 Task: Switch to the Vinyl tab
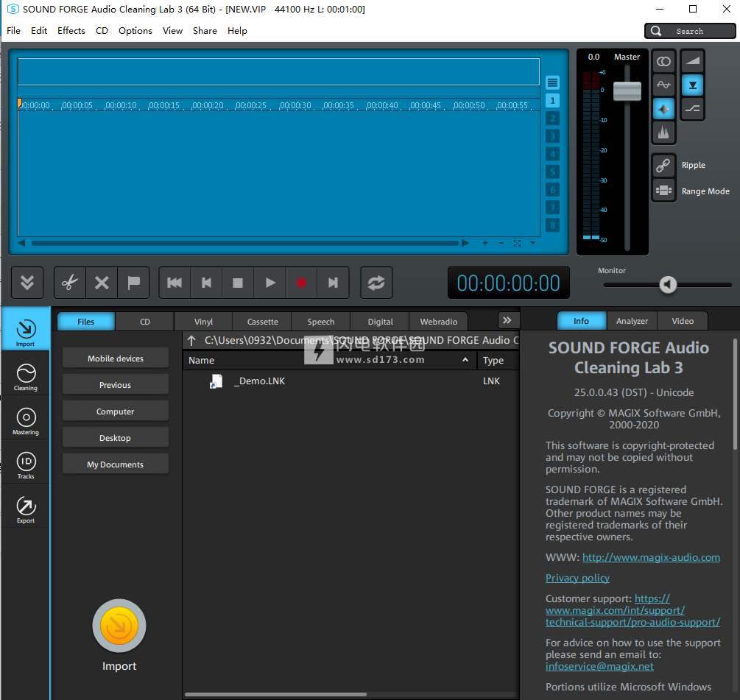click(203, 321)
